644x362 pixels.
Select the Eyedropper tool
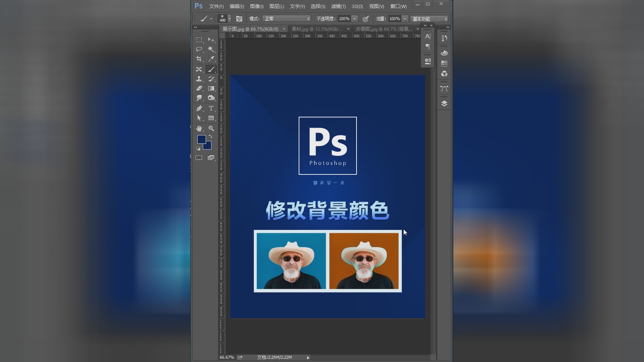coord(211,58)
